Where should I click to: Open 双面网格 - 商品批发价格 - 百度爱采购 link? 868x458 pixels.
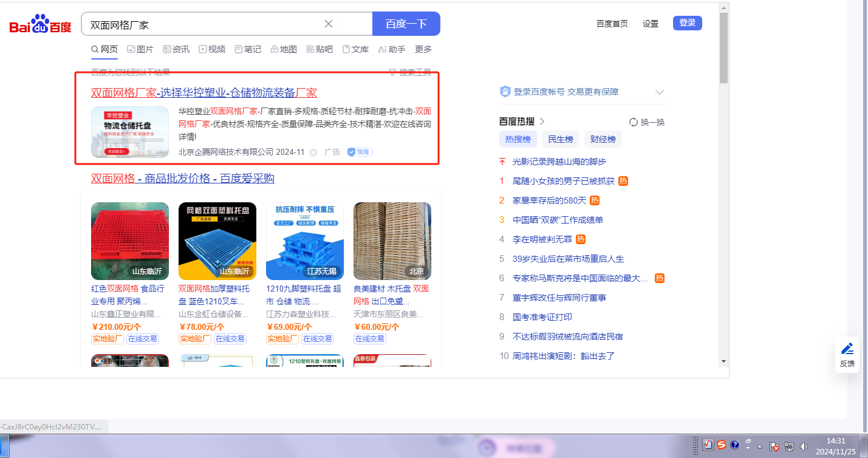click(183, 179)
